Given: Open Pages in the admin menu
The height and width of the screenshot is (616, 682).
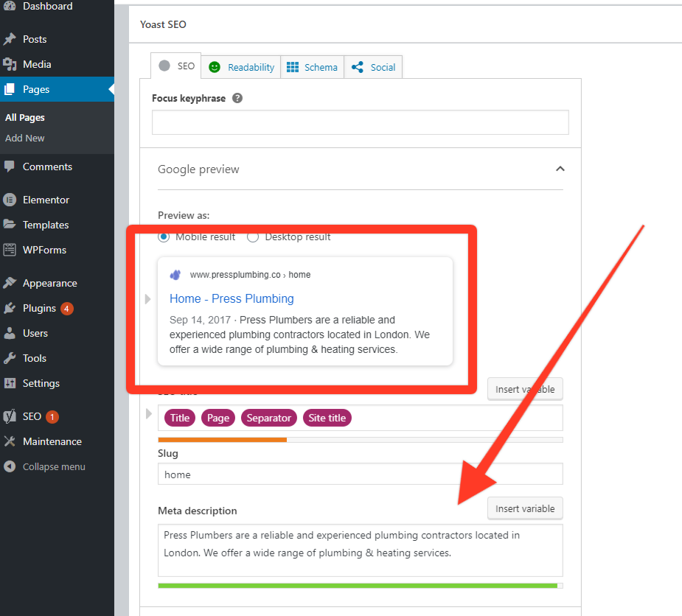Looking at the screenshot, I should pos(57,89).
